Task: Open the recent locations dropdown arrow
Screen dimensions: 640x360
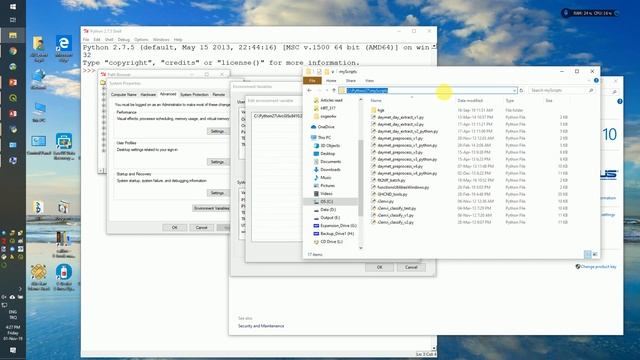Action: click(327, 90)
